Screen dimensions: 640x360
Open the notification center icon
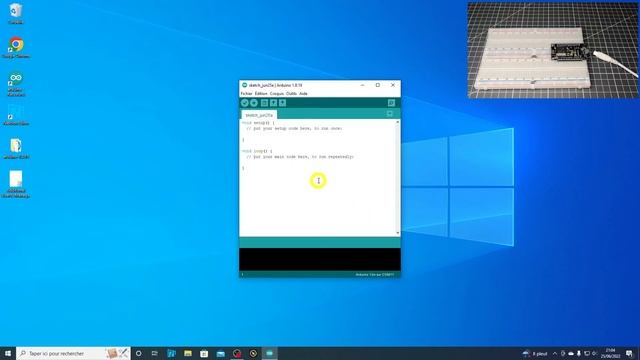(x=629, y=353)
